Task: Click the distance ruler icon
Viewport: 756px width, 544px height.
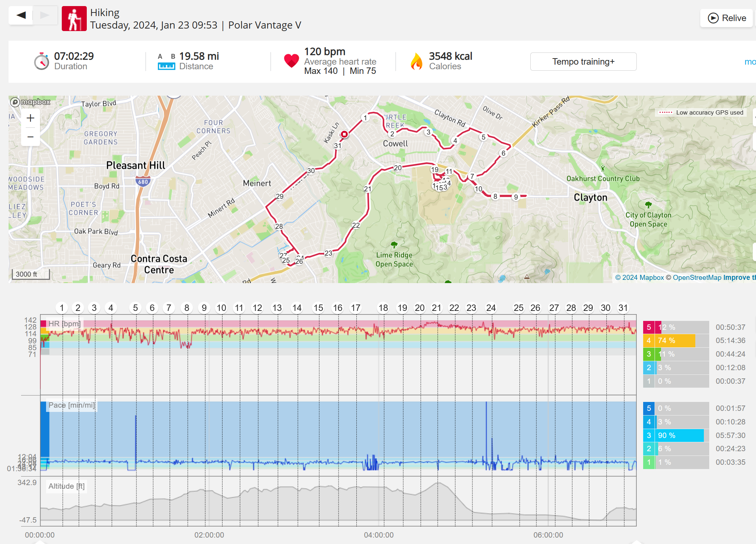Action: click(x=166, y=66)
